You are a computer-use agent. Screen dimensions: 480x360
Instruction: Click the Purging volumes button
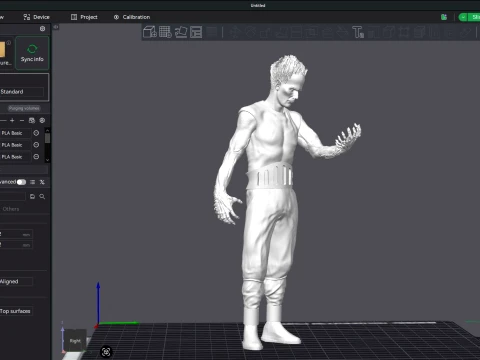pyautogui.click(x=24, y=108)
